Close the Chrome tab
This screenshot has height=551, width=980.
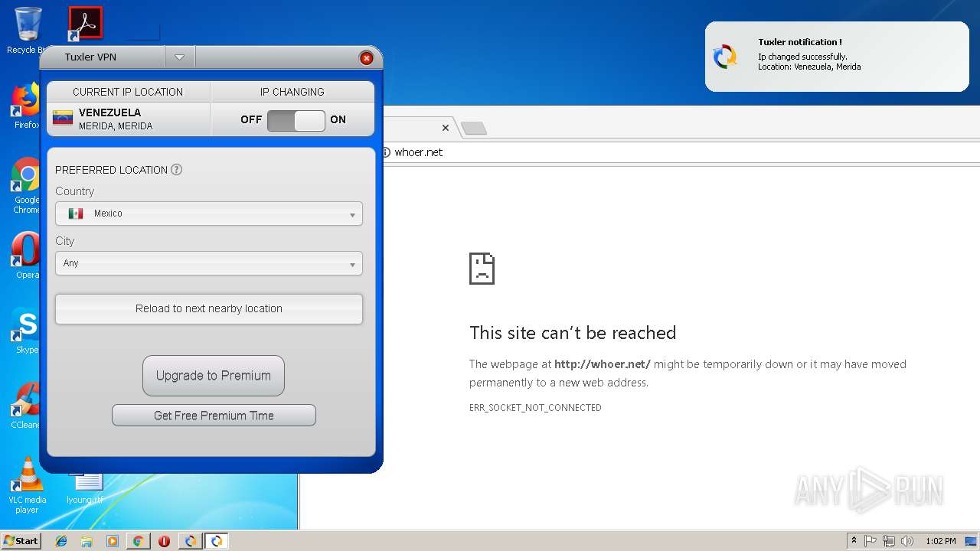(445, 128)
